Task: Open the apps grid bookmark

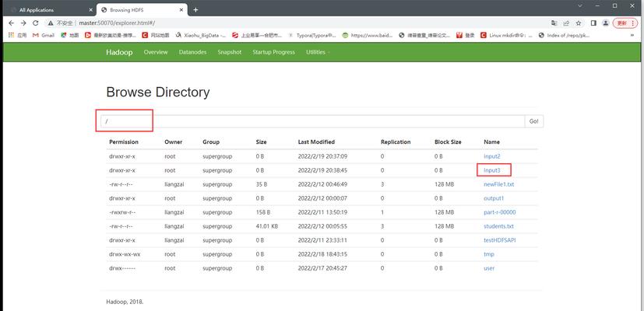Action: [17, 35]
